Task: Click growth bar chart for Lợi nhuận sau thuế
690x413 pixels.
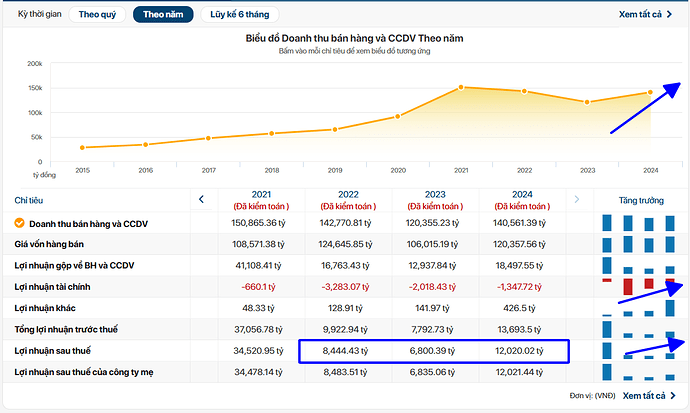Action: point(640,350)
